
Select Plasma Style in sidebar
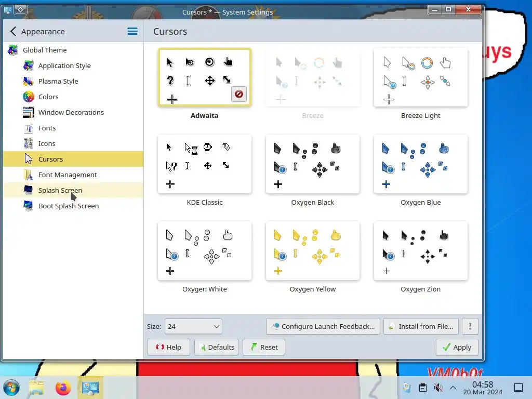click(x=73, y=81)
